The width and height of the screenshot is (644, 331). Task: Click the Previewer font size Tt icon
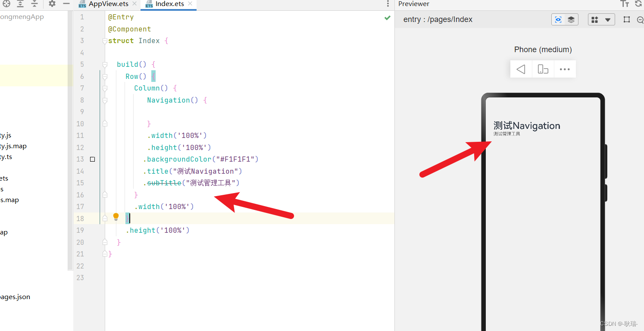pyautogui.click(x=625, y=4)
